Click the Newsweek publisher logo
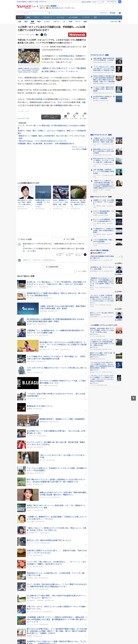The height and width of the screenshot is (644, 138). pyautogui.click(x=77, y=35)
